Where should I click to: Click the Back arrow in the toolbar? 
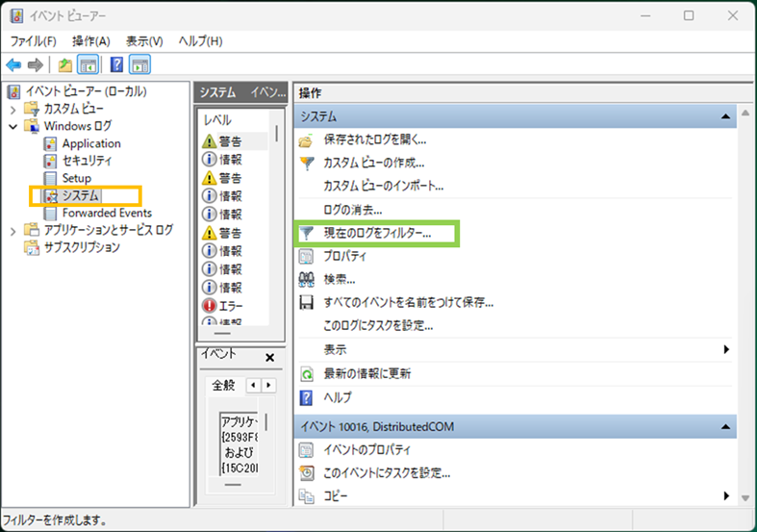14,64
